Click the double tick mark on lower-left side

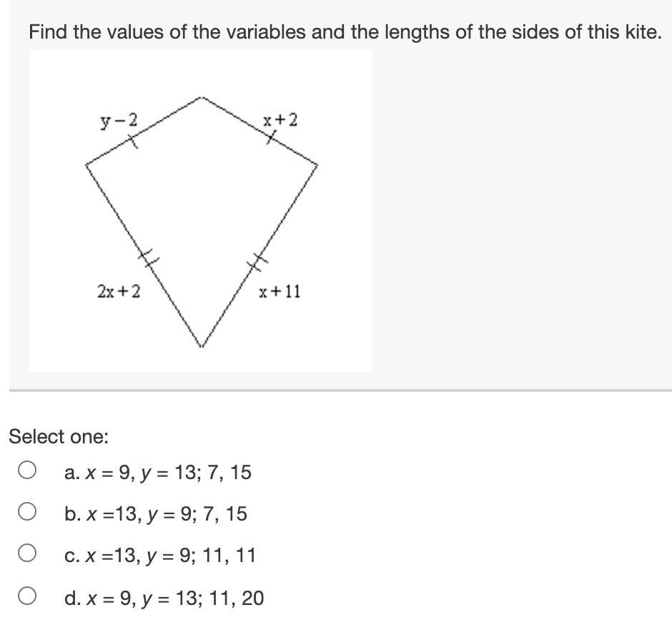point(148,258)
